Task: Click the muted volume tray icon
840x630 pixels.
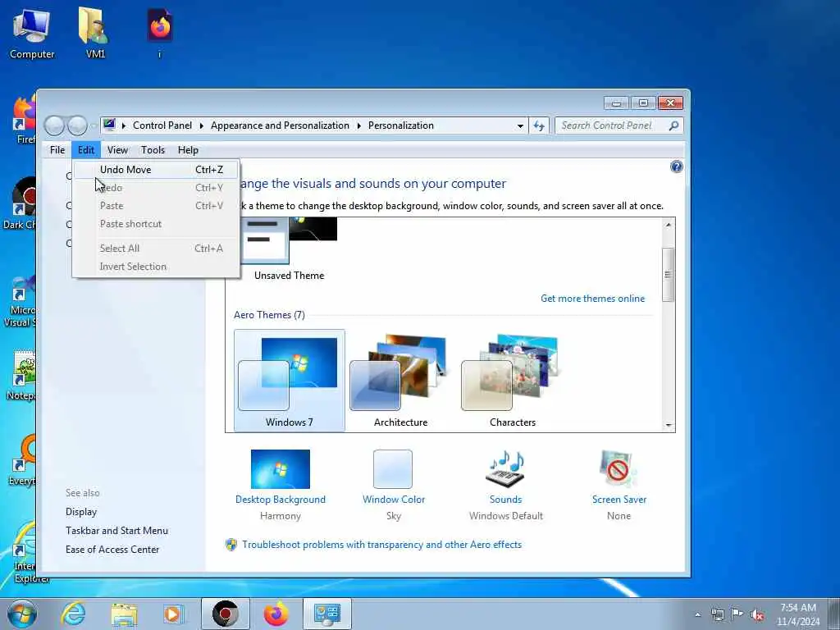Action: coord(756,614)
